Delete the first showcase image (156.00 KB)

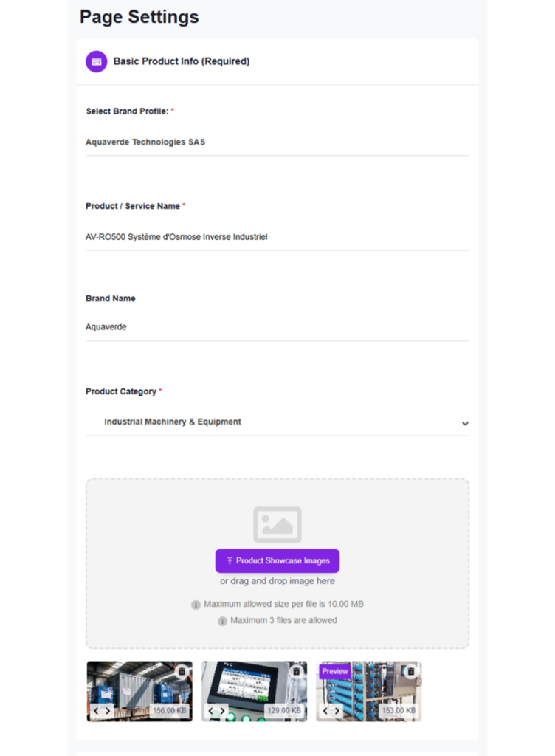pyautogui.click(x=182, y=672)
